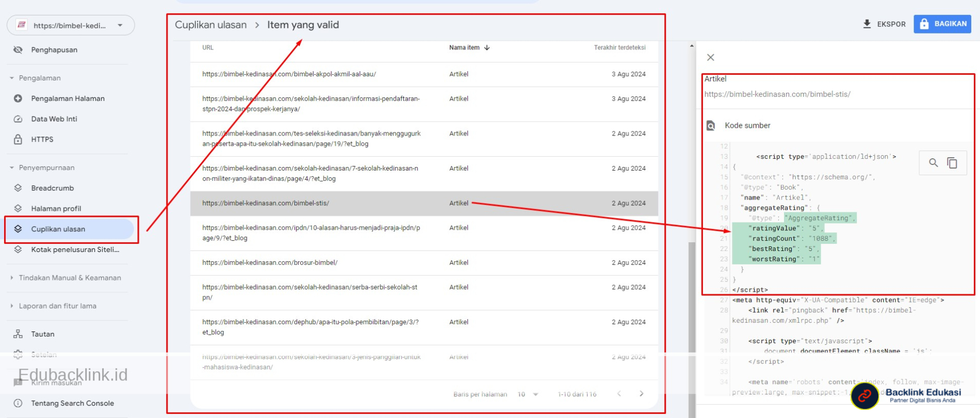Click the HTTPS padlock icon
Image resolution: width=980 pixels, height=418 pixels.
tap(18, 139)
